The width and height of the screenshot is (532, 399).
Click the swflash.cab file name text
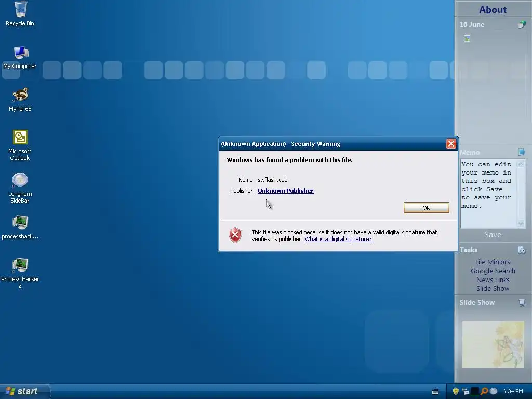coord(272,180)
